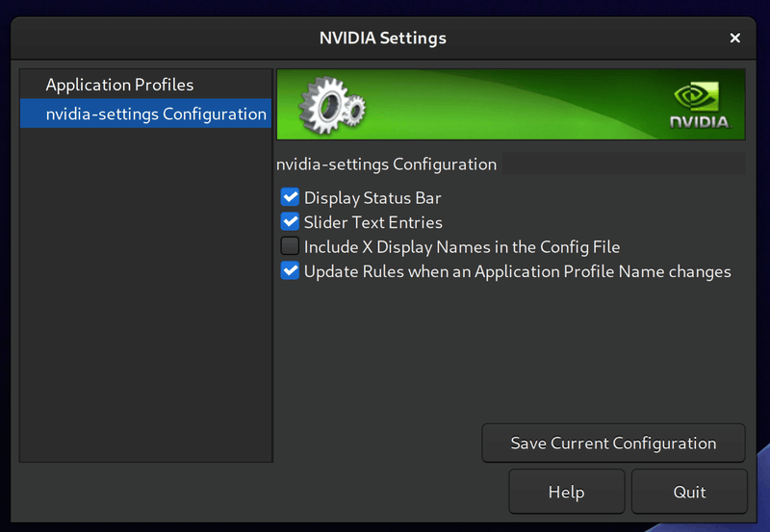This screenshot has height=532, width=770.
Task: Disable the Display Status Bar checkbox
Action: (x=290, y=197)
